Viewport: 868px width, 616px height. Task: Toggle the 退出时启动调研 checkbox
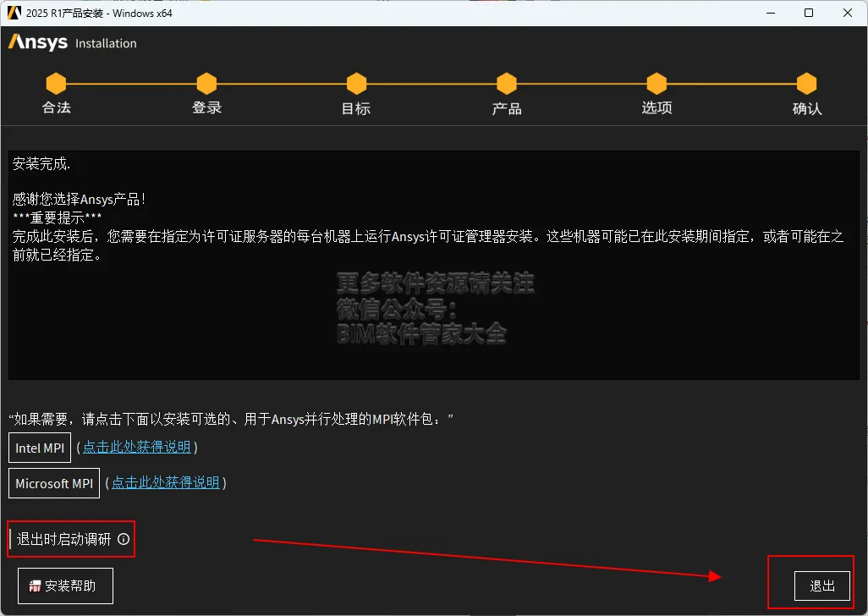point(10,538)
